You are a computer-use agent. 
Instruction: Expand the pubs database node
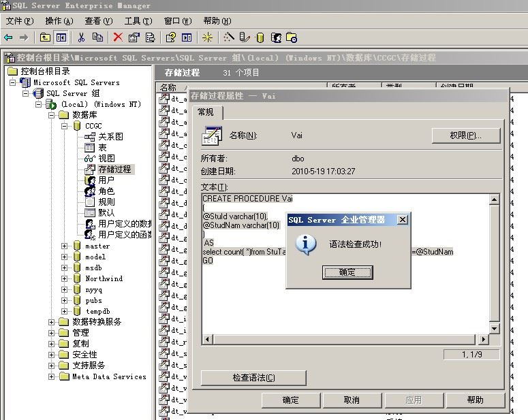(x=64, y=300)
